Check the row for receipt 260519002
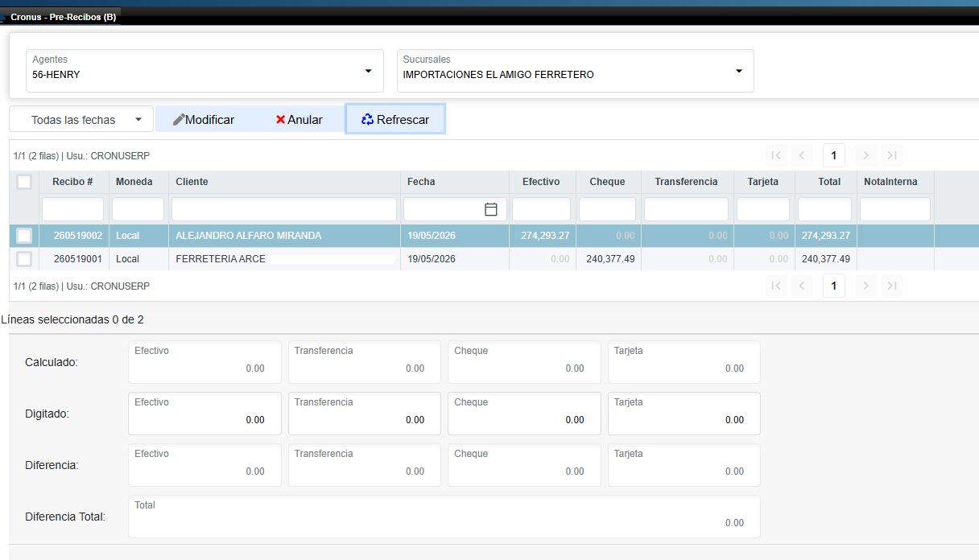Viewport: 979px width, 560px height. [x=24, y=236]
